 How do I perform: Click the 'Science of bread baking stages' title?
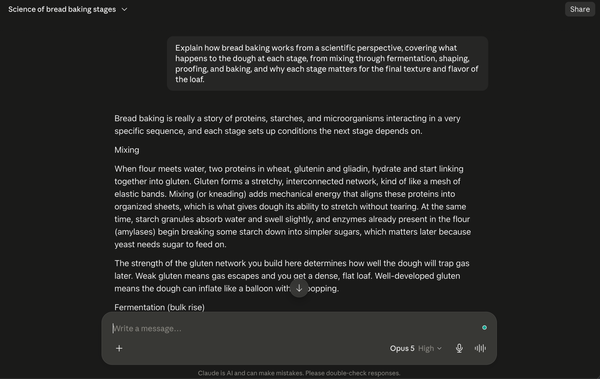point(62,9)
